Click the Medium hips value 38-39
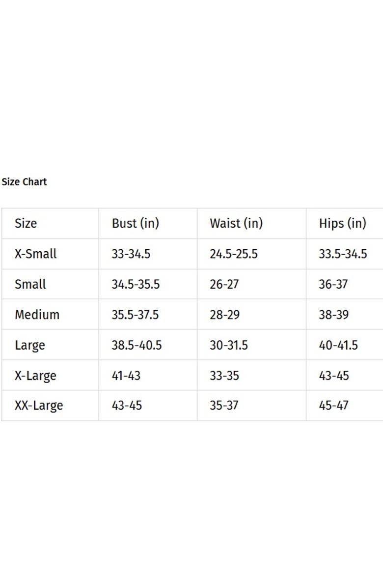This screenshot has height=588, width=383. (x=333, y=315)
